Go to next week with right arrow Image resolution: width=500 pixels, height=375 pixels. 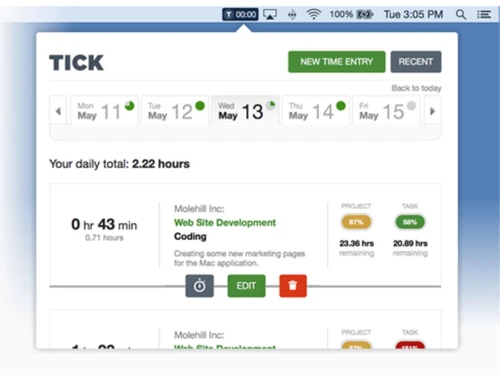click(x=432, y=111)
